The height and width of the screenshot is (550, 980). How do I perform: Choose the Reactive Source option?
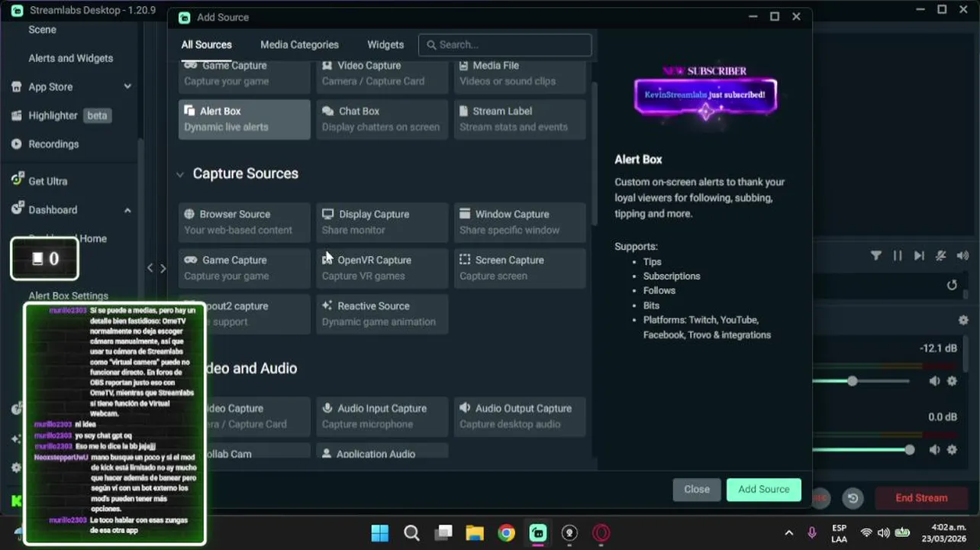[x=382, y=314]
